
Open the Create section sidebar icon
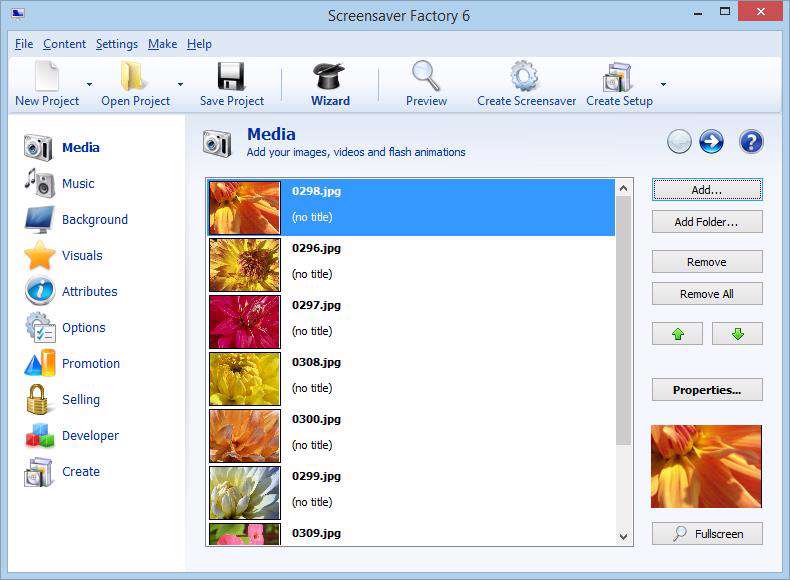38,472
